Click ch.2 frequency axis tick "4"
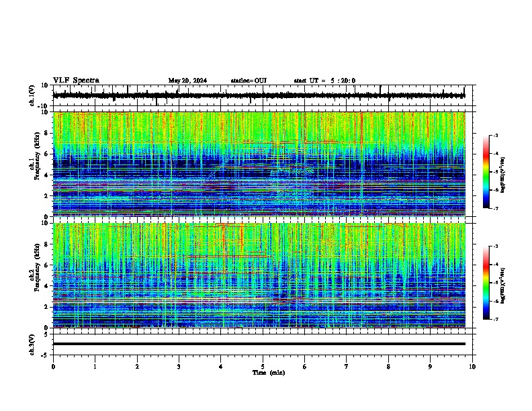Viewport: 532px width, 411px height. pos(46,286)
